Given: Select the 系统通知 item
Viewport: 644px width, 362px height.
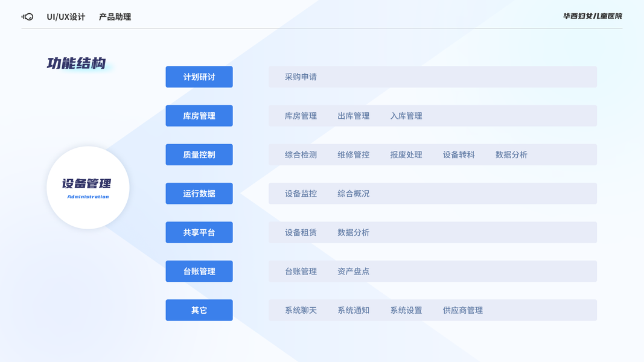Looking at the screenshot, I should pos(353,310).
